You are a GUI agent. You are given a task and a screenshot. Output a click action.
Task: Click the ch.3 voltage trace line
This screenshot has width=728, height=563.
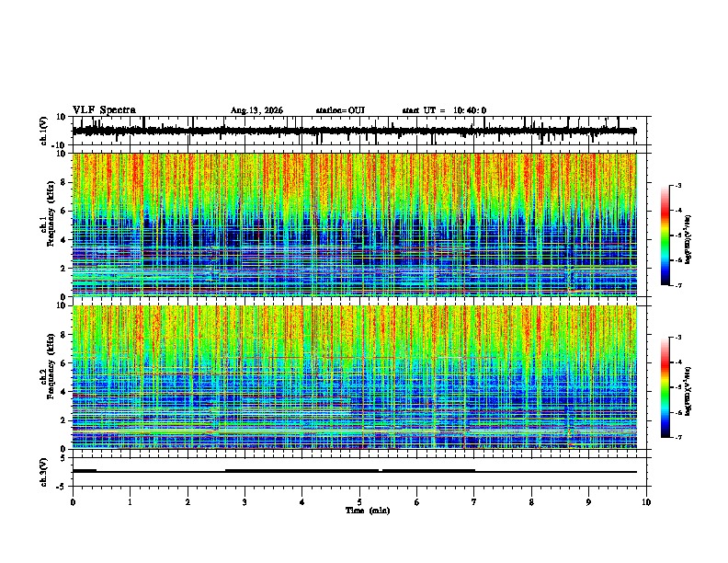(354, 471)
